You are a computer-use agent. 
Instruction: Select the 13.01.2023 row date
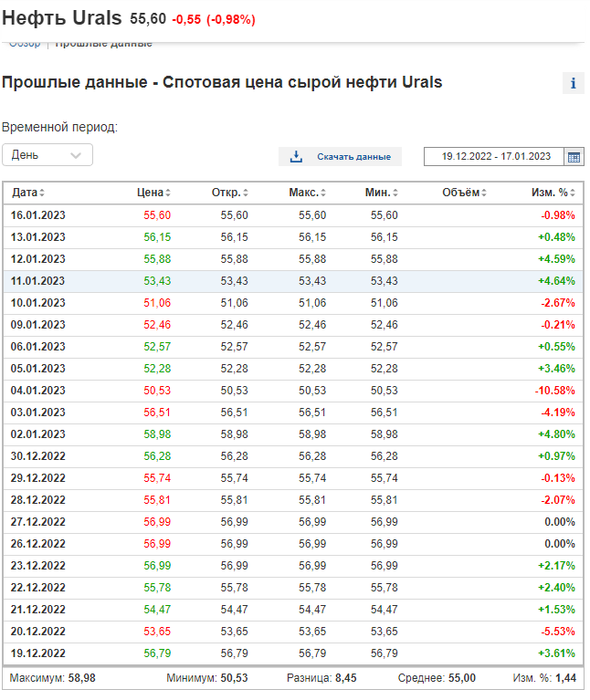point(38,237)
